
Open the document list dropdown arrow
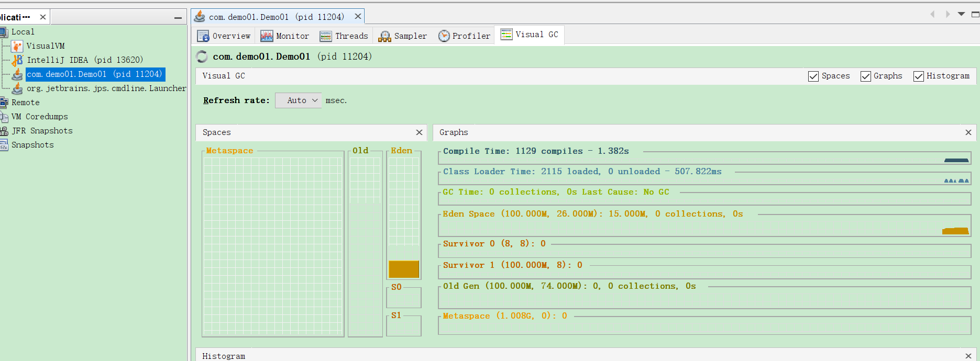click(x=962, y=14)
